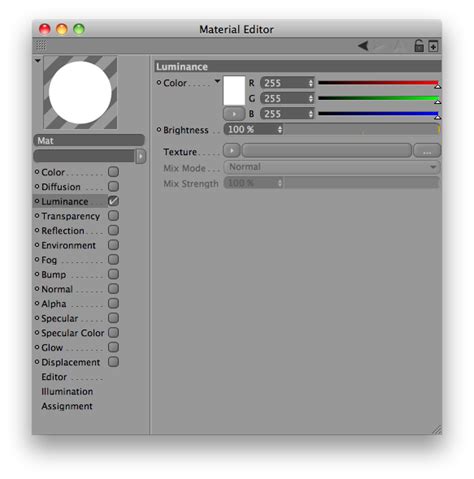Expand the Color mode triangle dropdown
Viewport: 474px width, 479px height.
tap(217, 81)
